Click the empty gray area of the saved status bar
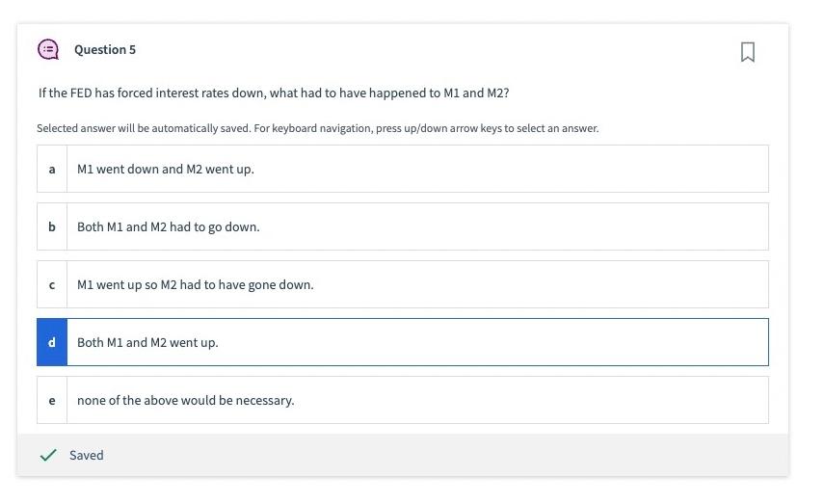Screen dimensions: 824x504 [446, 455]
